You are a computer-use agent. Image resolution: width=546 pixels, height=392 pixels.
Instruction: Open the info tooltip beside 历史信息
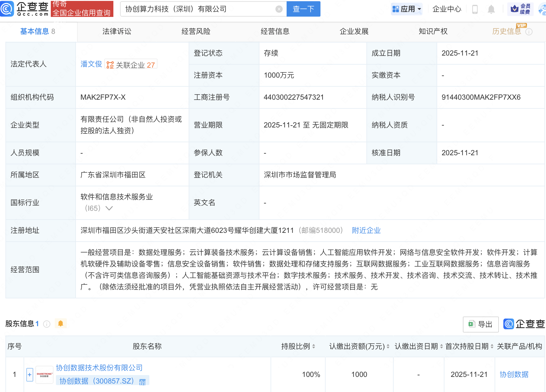point(529,31)
